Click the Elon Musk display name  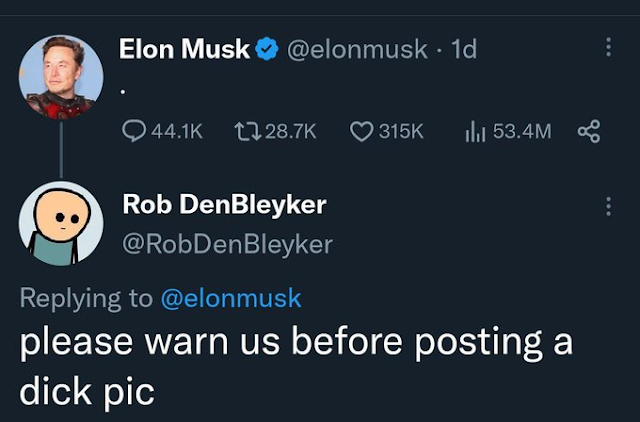coord(184,49)
